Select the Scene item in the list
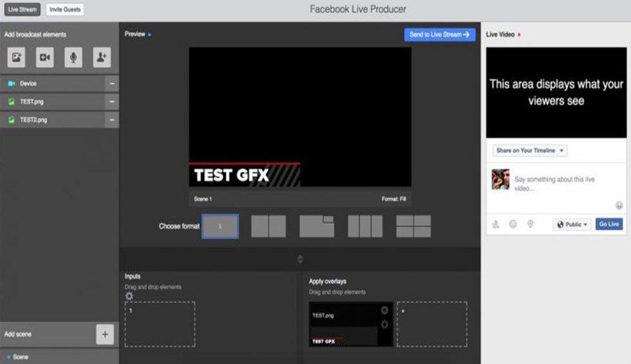This screenshot has height=364, width=631. (x=60, y=357)
